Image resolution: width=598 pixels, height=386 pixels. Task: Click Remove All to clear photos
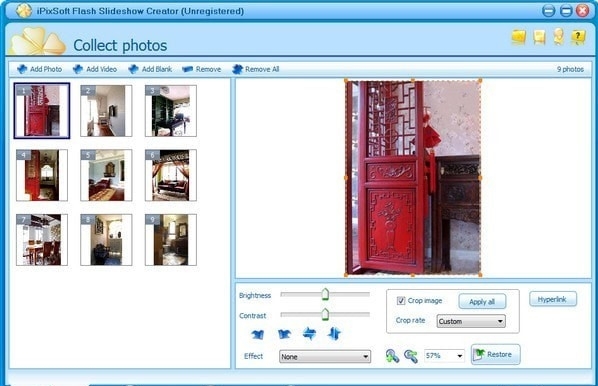coord(256,69)
